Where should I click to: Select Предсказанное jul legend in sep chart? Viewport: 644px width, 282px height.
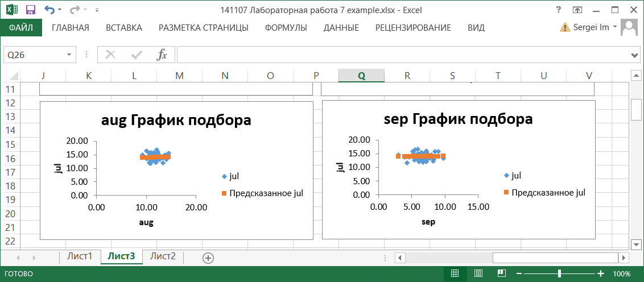point(544,192)
